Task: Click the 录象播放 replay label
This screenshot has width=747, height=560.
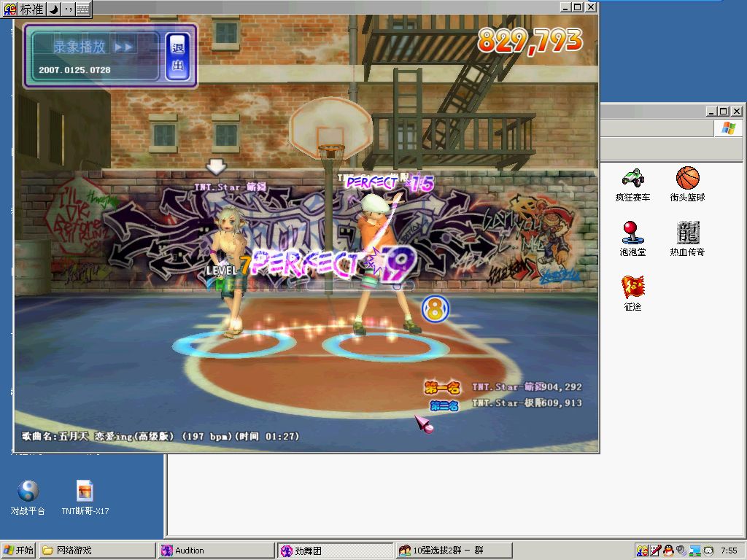Action: (79, 47)
